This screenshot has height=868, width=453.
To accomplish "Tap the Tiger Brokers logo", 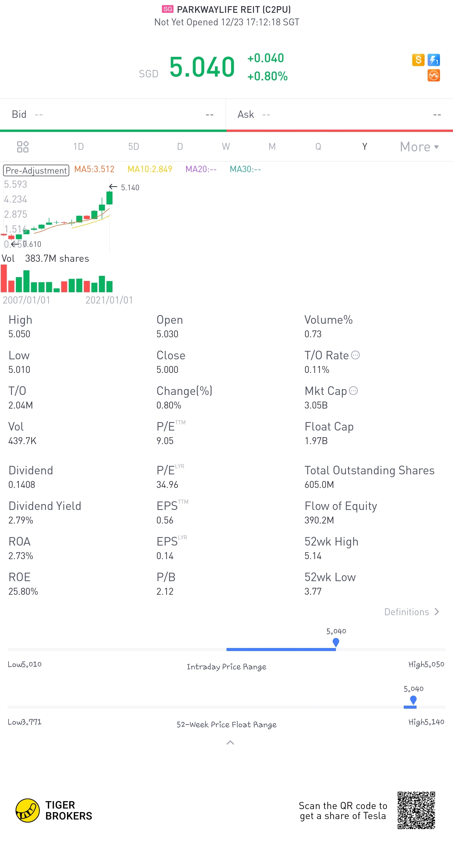I will pyautogui.click(x=54, y=810).
